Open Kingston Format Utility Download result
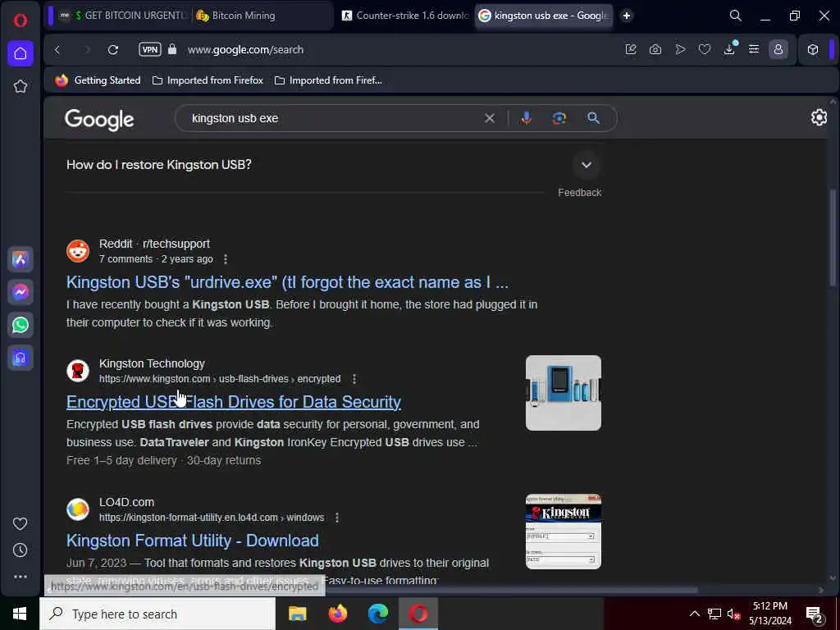 click(x=192, y=541)
